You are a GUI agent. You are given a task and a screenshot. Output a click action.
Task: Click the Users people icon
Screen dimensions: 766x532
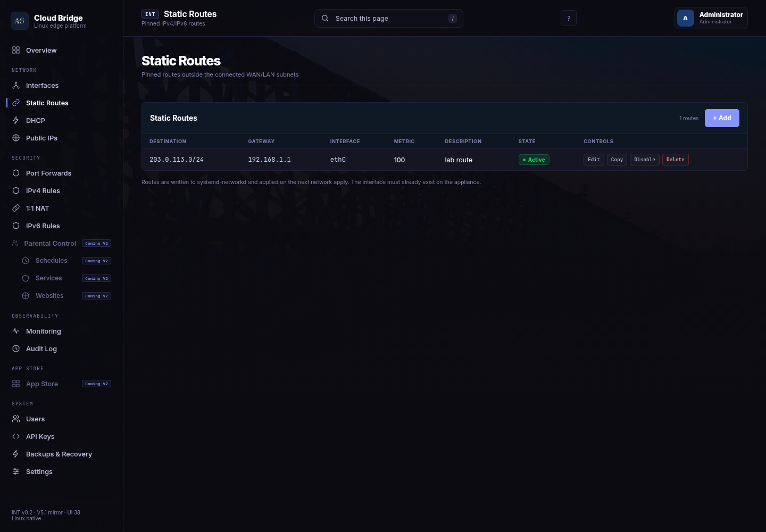coord(16,419)
